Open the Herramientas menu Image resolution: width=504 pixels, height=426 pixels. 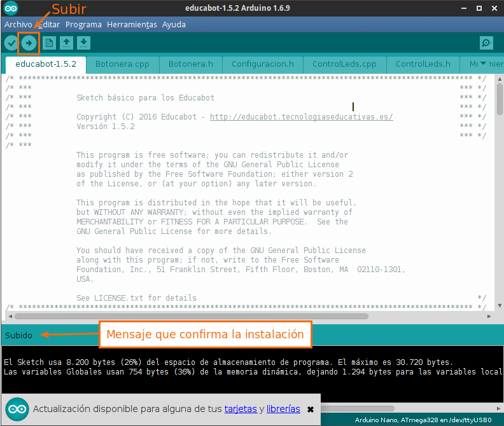tap(132, 25)
